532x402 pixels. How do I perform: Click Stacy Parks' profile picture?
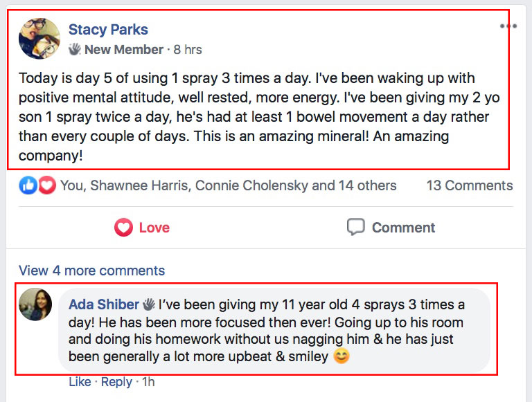coord(39,39)
